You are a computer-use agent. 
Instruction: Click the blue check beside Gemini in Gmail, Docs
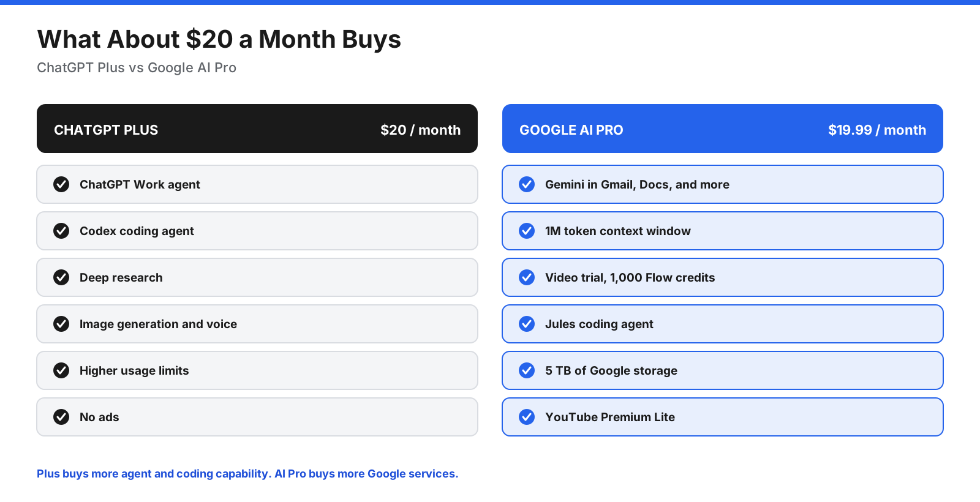pyautogui.click(x=527, y=184)
